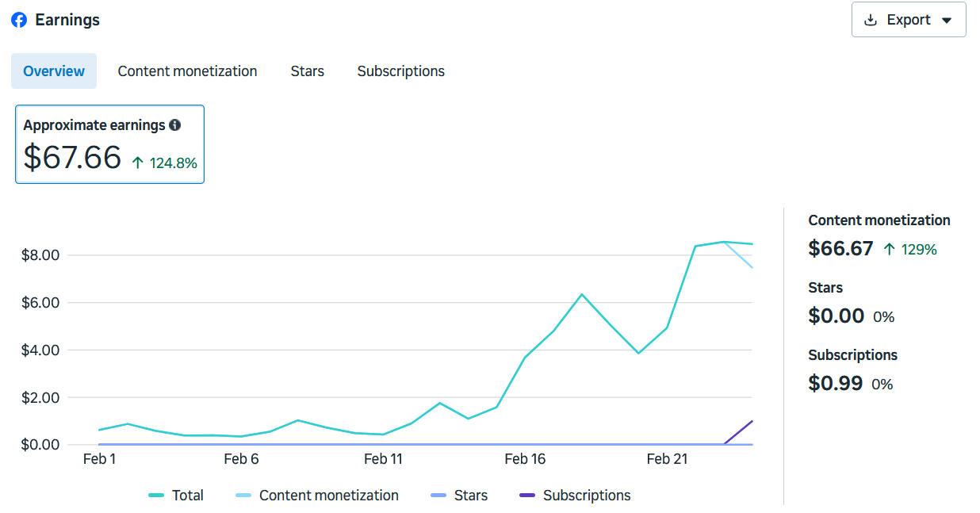This screenshot has width=980, height=513.
Task: Click the Facebook logo icon
Action: pyautogui.click(x=19, y=20)
